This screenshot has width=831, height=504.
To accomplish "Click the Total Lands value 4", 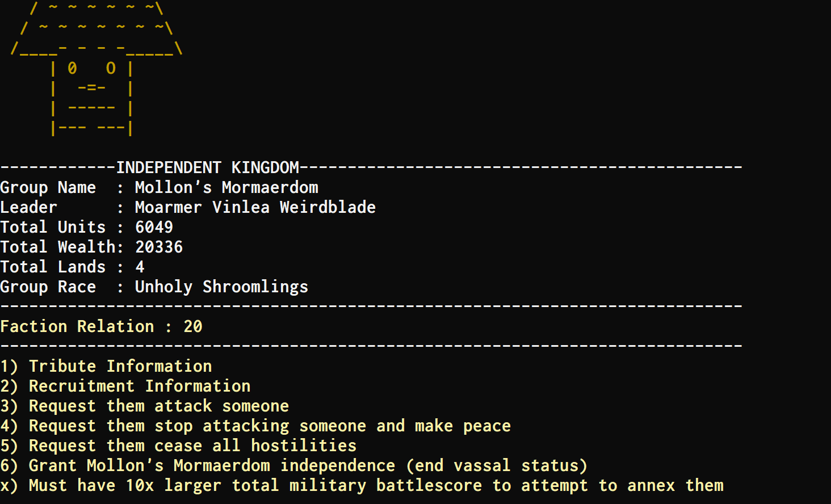I will coord(140,267).
